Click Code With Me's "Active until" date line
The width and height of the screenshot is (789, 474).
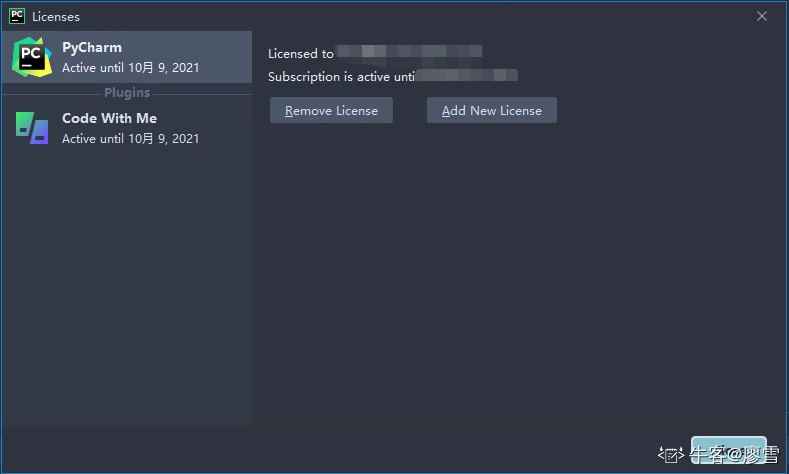130,139
